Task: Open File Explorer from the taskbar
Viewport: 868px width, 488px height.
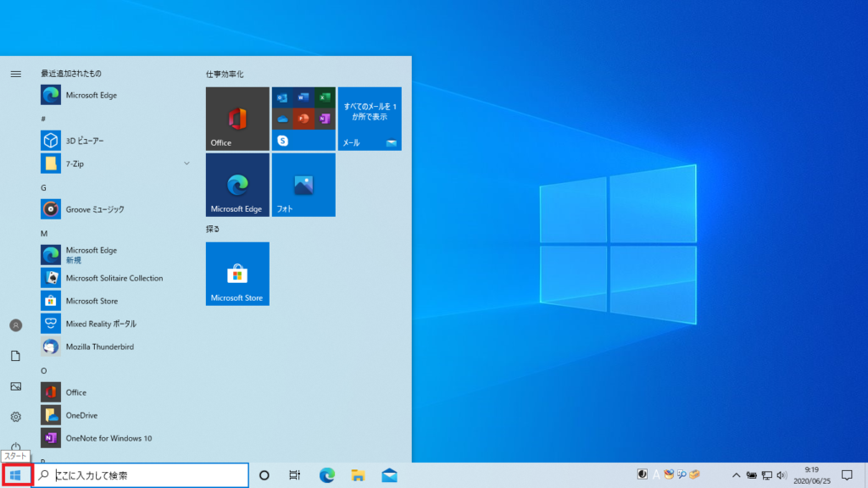Action: coord(358,475)
